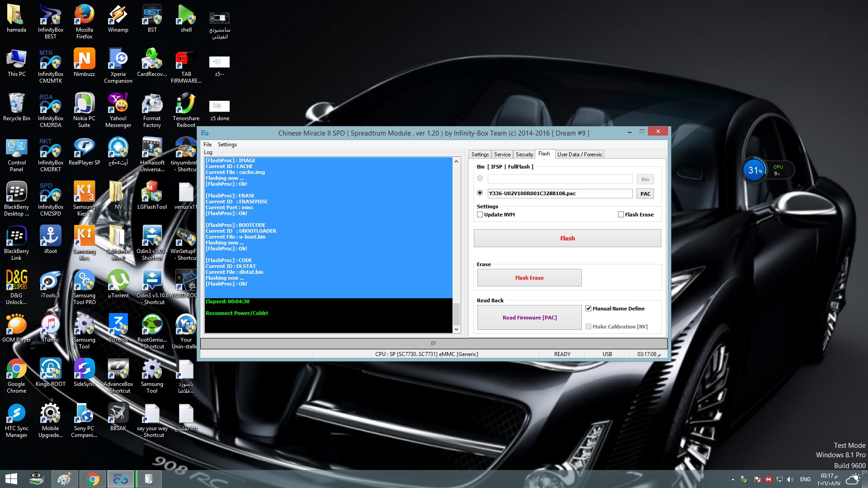Open Winamp desktop shortcut
Image resolution: width=868 pixels, height=488 pixels.
118,18
